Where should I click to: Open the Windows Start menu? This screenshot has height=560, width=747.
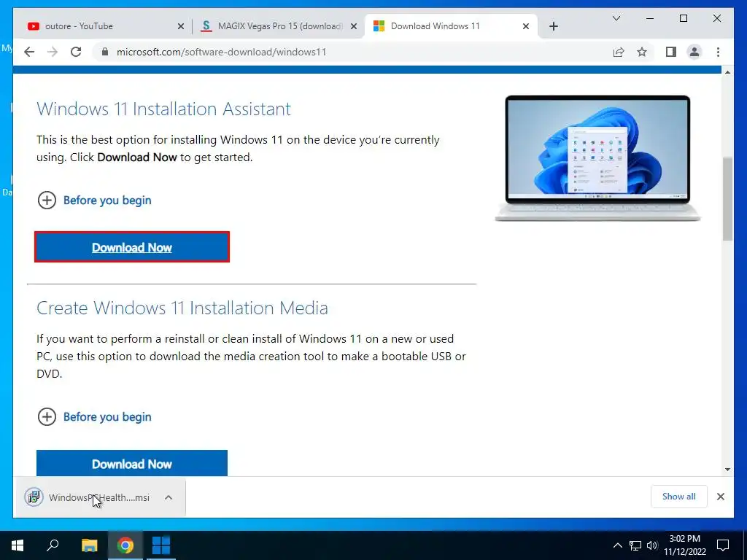click(18, 545)
